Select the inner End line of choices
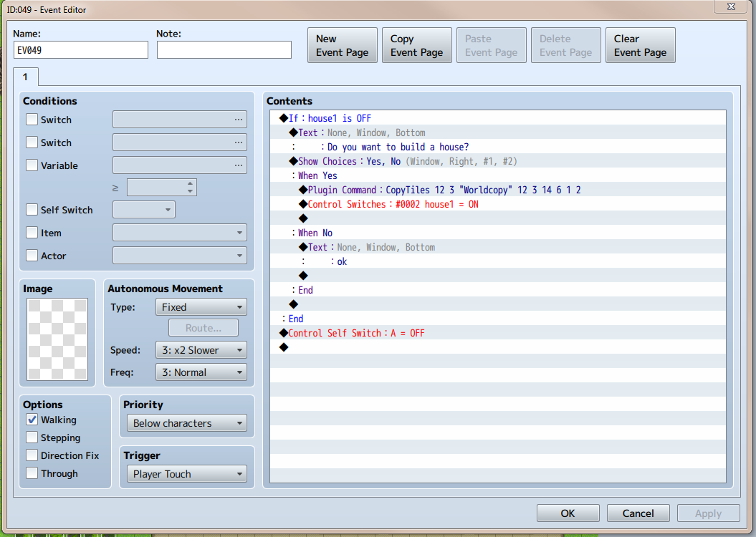Screen dimensions: 756x537 (x=497, y=290)
